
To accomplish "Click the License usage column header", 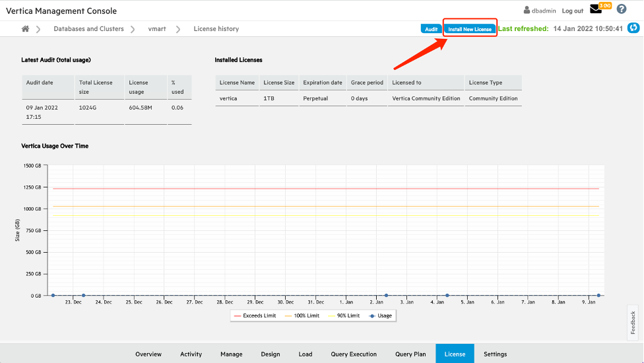I will (146, 87).
